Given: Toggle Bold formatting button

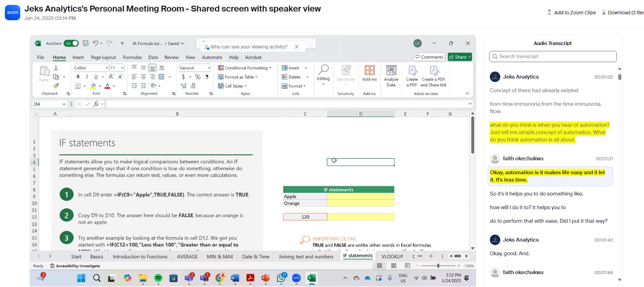Looking at the screenshot, I should [x=78, y=77].
